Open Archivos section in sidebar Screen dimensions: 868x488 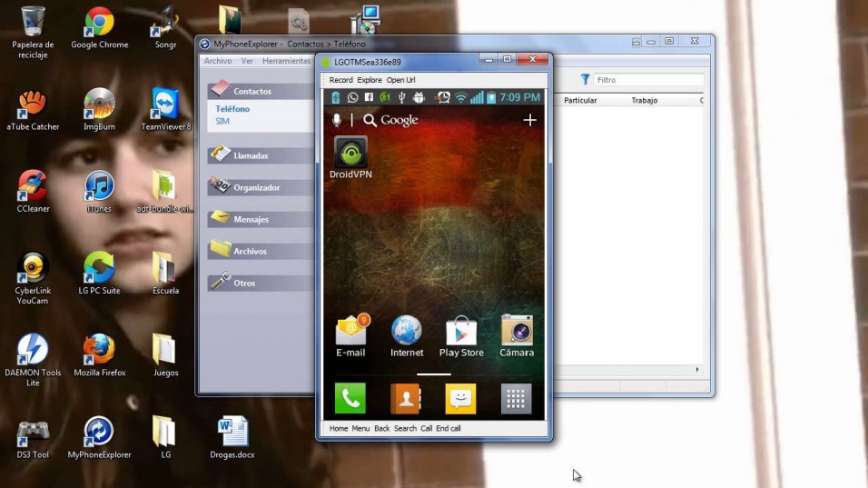[x=261, y=251]
